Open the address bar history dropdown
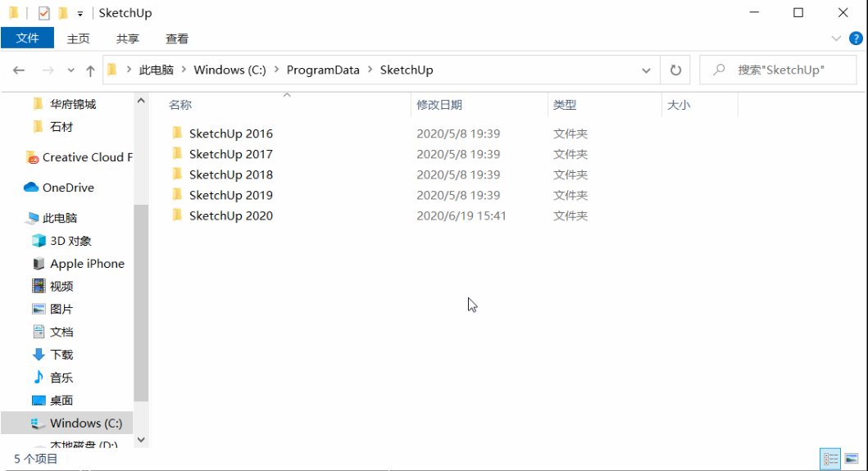This screenshot has width=868, height=471. (646, 70)
